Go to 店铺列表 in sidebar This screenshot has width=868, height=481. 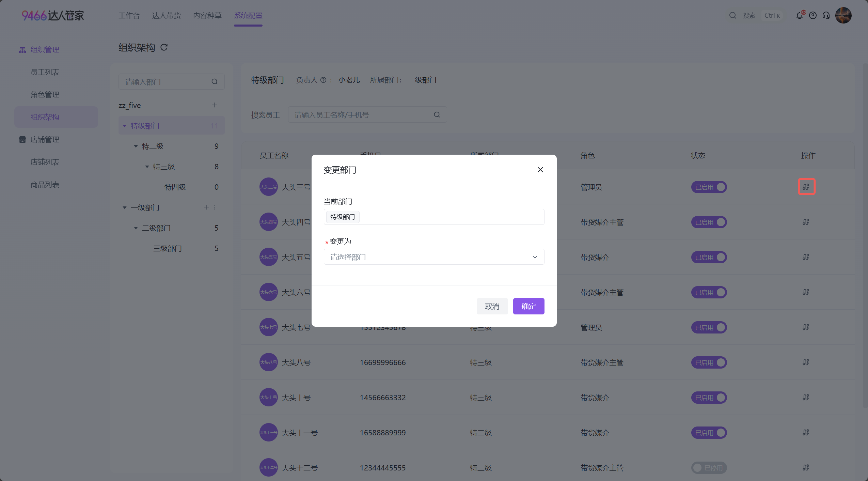point(45,162)
